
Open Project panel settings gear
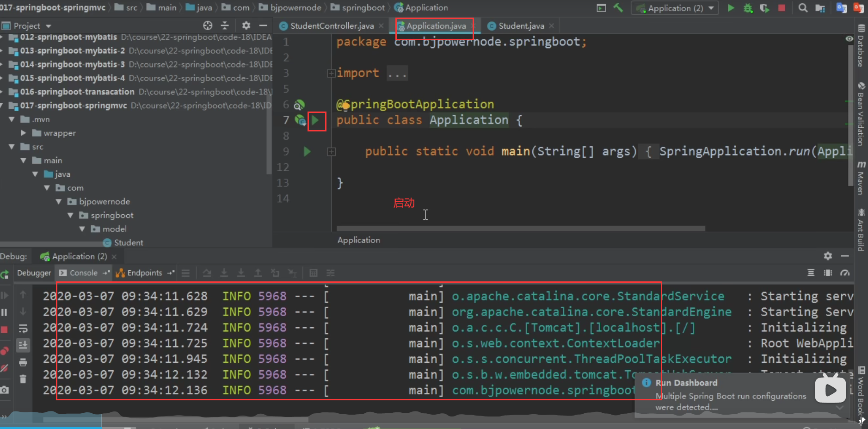pos(246,25)
